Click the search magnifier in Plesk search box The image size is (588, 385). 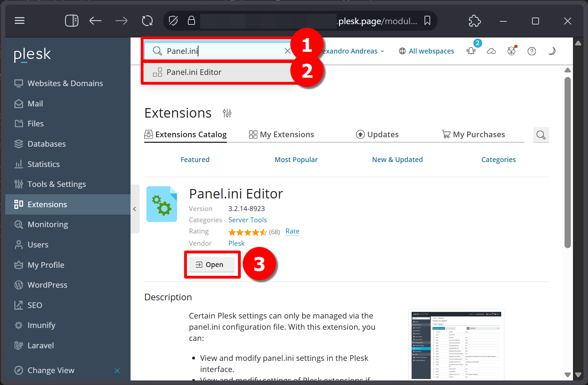coord(157,51)
